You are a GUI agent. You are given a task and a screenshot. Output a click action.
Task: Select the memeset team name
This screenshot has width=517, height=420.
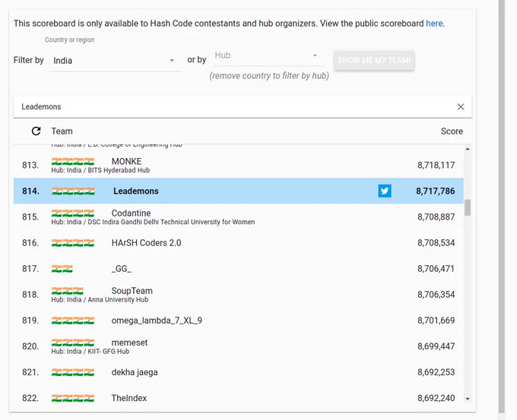tap(129, 343)
